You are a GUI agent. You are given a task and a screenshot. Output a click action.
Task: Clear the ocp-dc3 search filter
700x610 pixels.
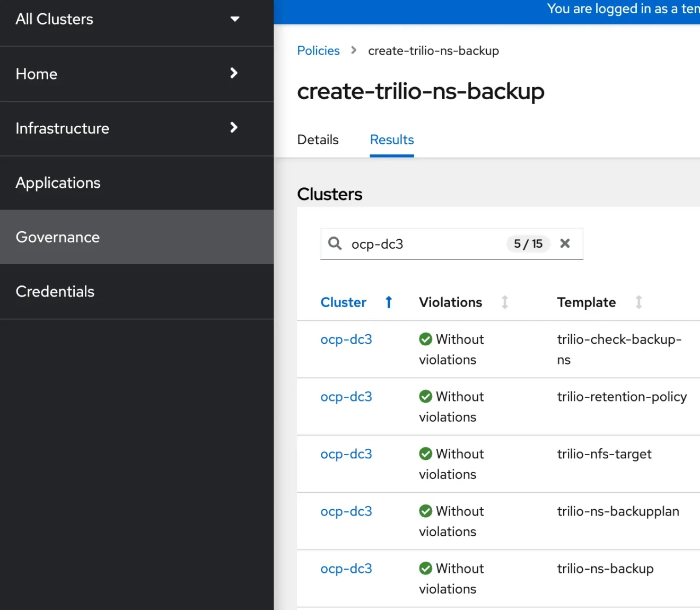[565, 243]
